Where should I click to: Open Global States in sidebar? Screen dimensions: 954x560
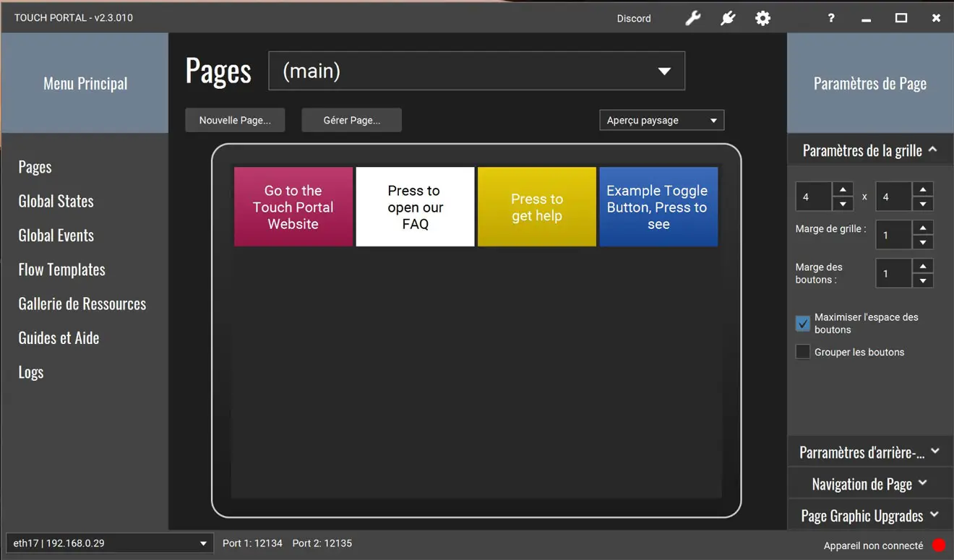[56, 201]
